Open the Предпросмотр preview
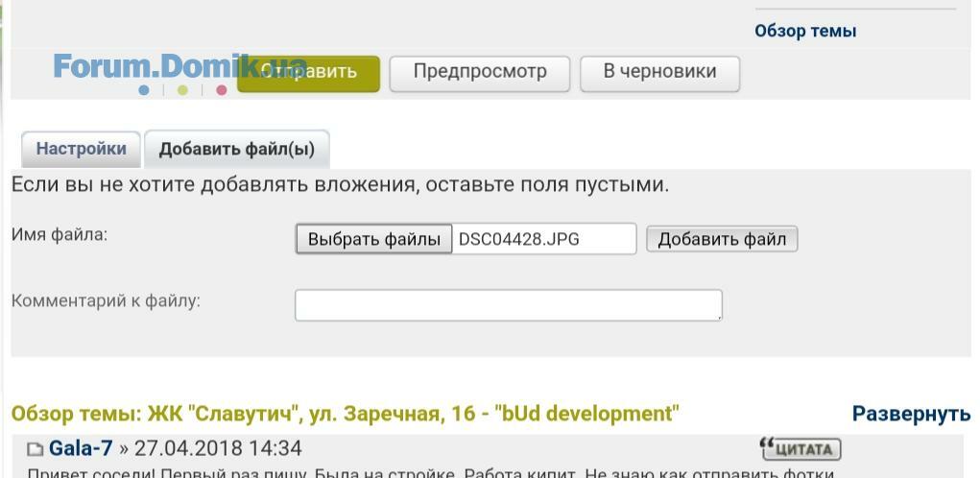Screen dimensions: 980x478 (x=480, y=72)
